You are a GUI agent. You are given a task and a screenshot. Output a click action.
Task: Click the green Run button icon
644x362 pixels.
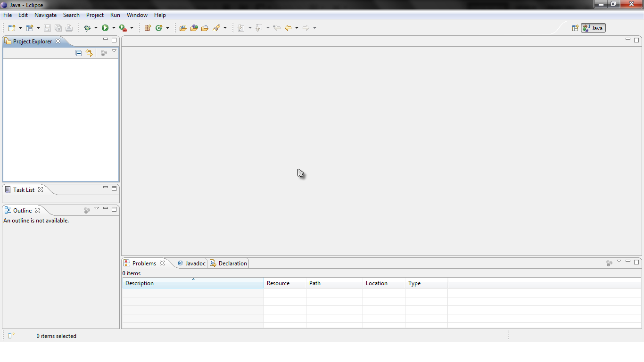pos(105,28)
